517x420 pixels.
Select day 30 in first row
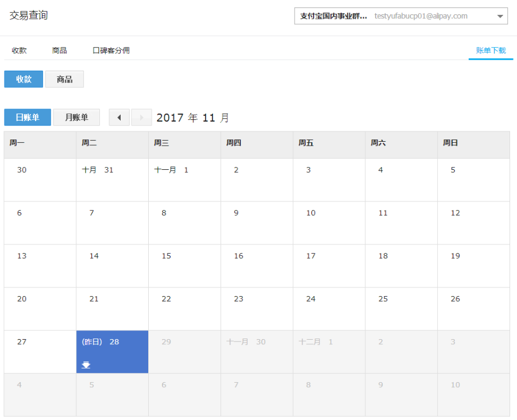[x=40, y=180]
